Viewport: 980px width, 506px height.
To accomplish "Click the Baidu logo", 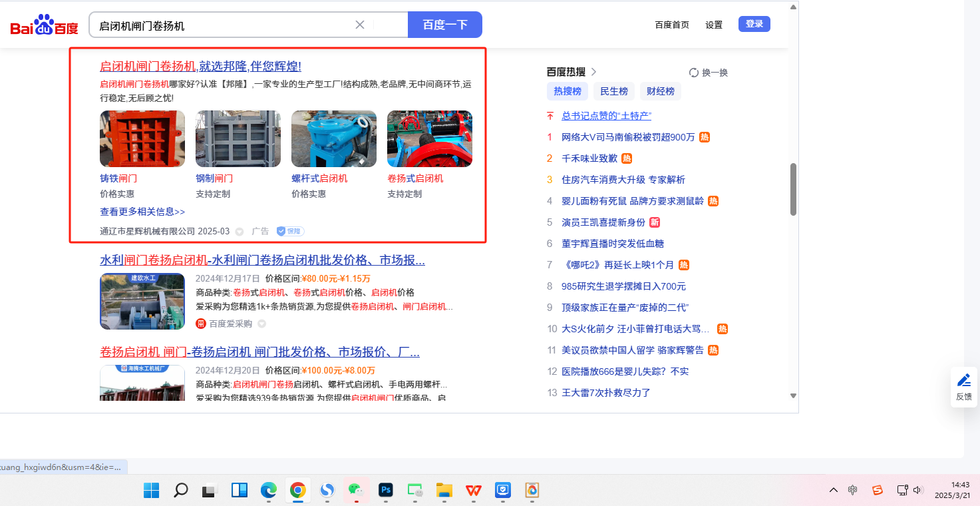I will [44, 25].
